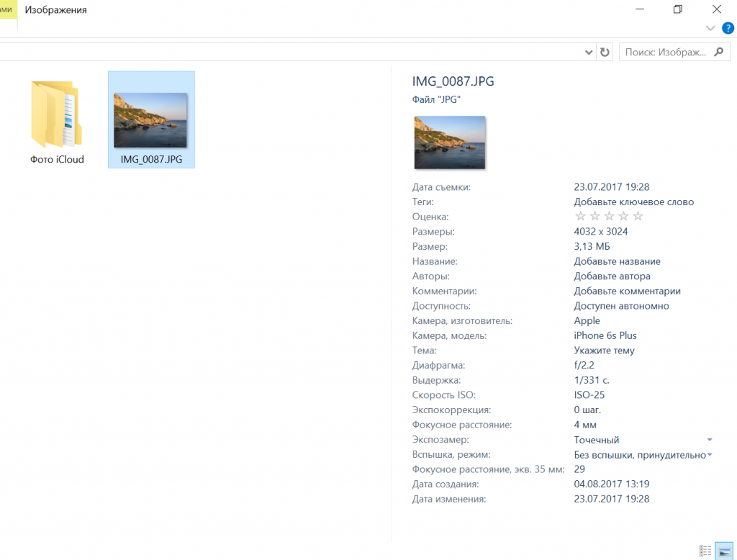
Task: Set rating to one star
Action: (x=581, y=216)
